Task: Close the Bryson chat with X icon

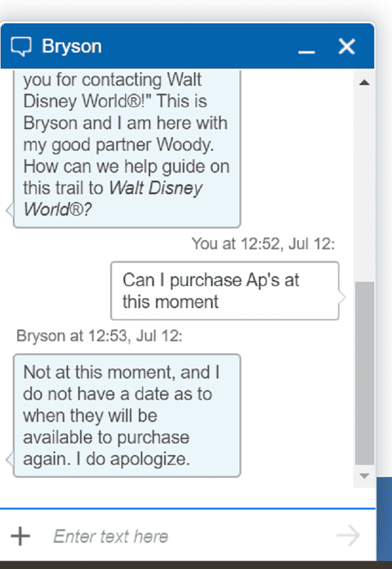Action: pyautogui.click(x=347, y=47)
